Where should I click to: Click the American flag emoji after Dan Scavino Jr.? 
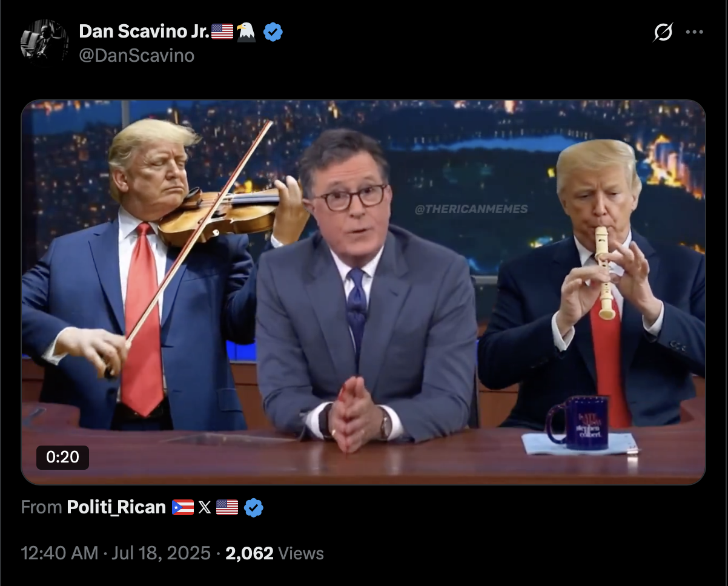point(222,31)
